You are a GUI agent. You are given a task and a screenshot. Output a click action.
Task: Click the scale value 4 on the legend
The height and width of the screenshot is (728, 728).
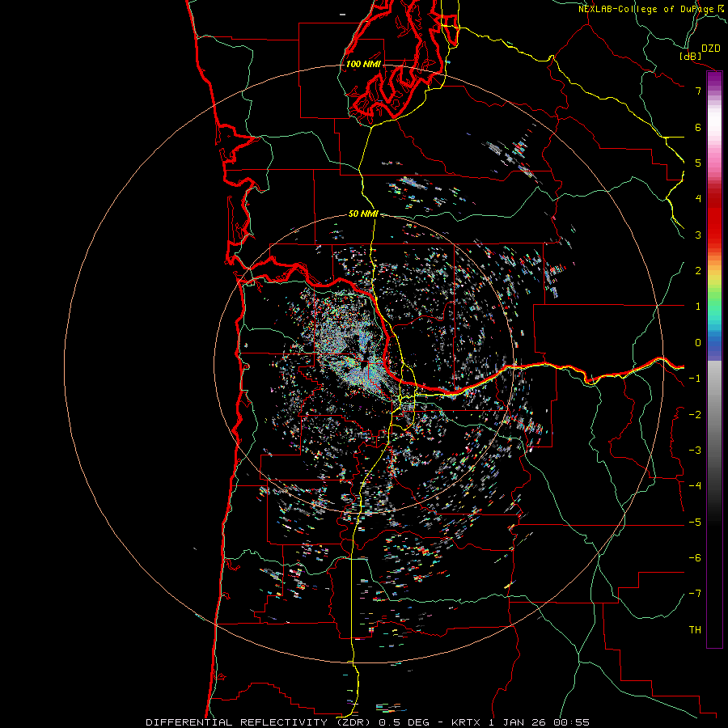click(x=698, y=199)
